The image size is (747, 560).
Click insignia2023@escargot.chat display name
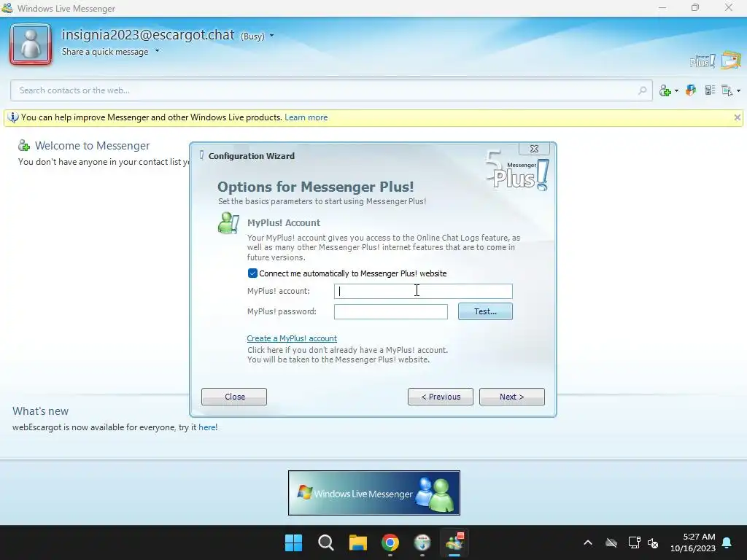click(x=147, y=35)
